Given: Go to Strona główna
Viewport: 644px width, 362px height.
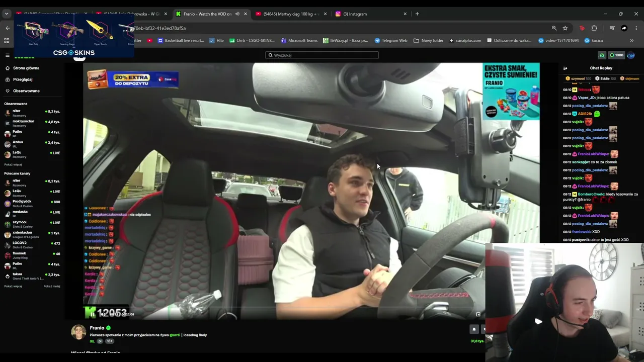Looking at the screenshot, I should coord(26,68).
